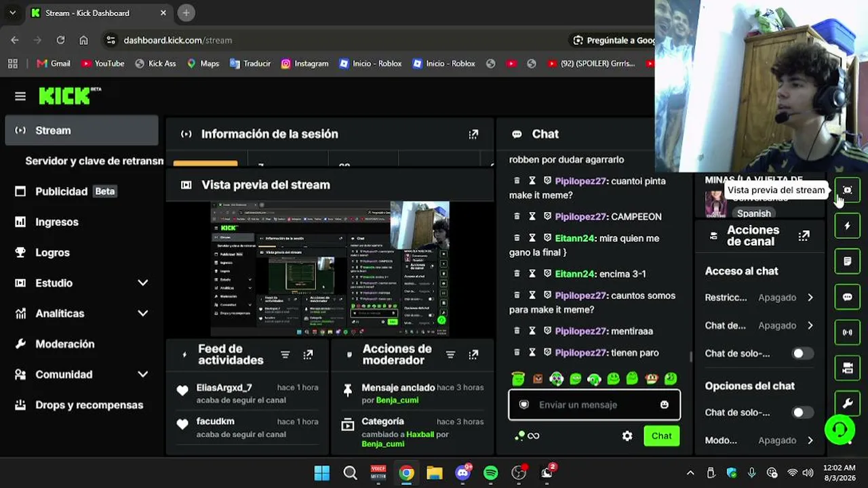Toggle the chat bubble widget button
Image resolution: width=868 pixels, height=488 pixels.
pyautogui.click(x=847, y=297)
